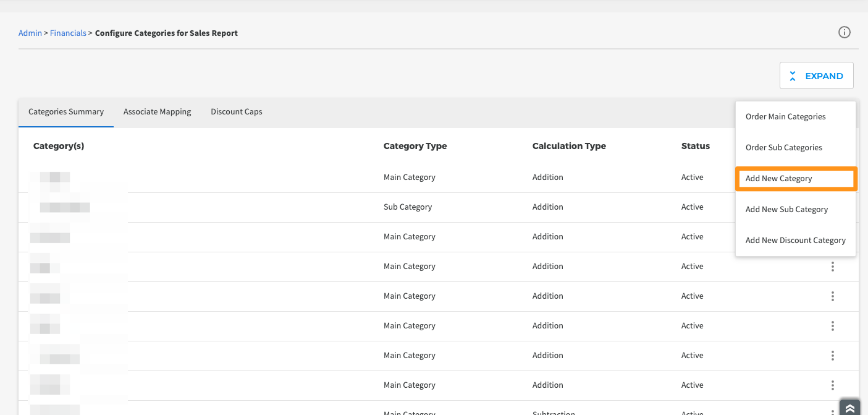Click the Calculation Type column header
This screenshot has width=868, height=415.
569,146
